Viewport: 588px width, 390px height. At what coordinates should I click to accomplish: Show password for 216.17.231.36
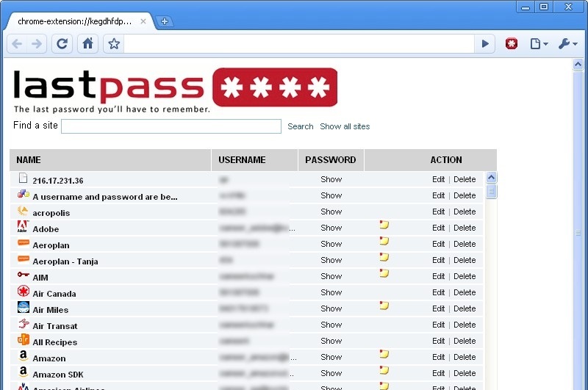click(331, 179)
